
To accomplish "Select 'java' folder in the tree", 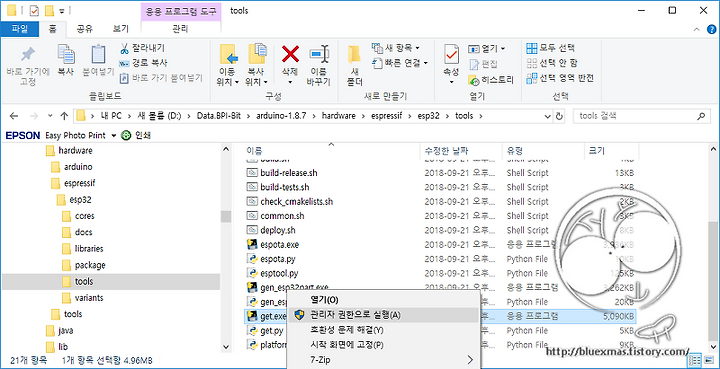I will click(66, 330).
